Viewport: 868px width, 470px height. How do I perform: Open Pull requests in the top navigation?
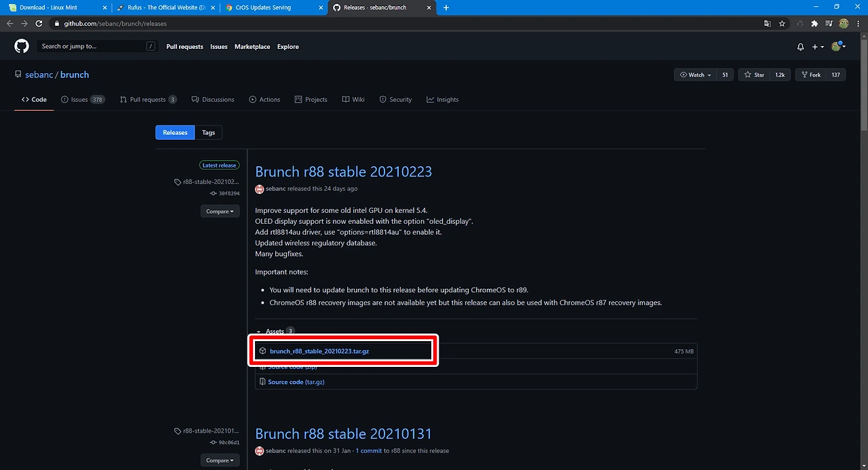coord(184,47)
